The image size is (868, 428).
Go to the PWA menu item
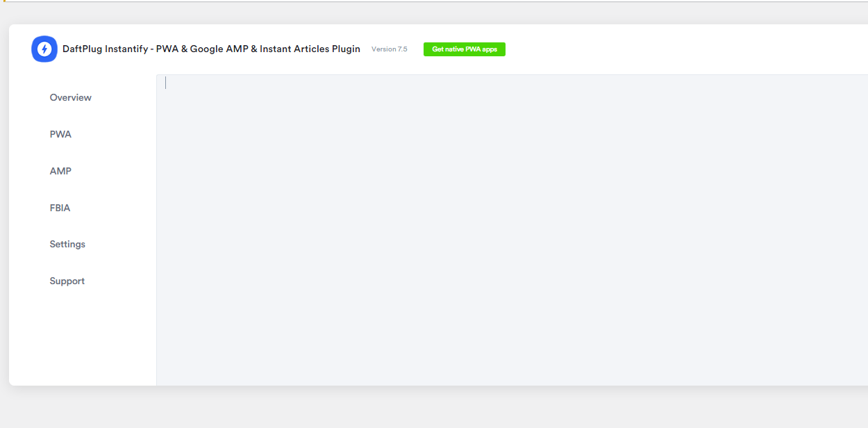click(x=60, y=135)
